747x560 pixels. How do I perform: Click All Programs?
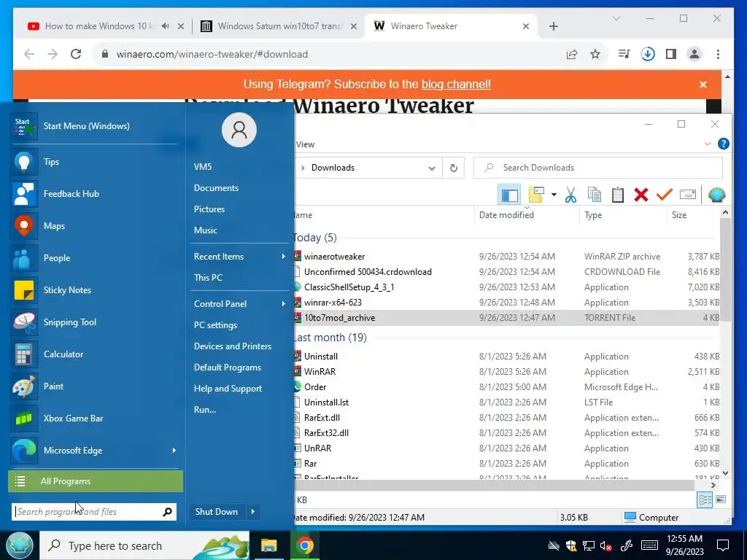point(96,481)
